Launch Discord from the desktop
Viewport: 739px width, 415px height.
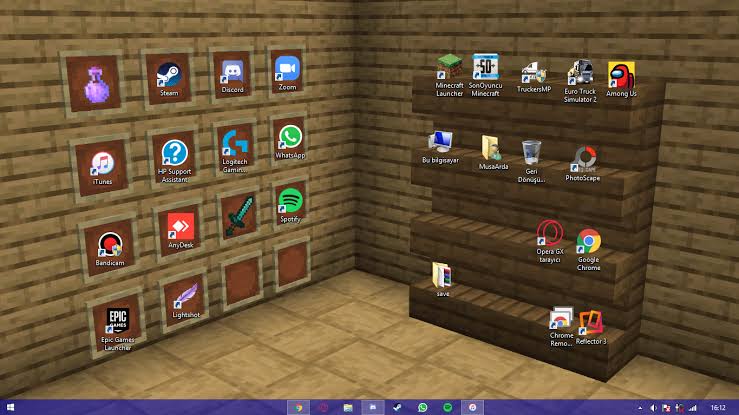(x=232, y=76)
